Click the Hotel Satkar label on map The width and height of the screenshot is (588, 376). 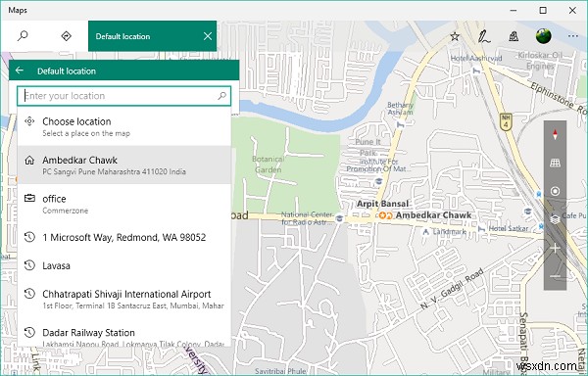point(509,228)
